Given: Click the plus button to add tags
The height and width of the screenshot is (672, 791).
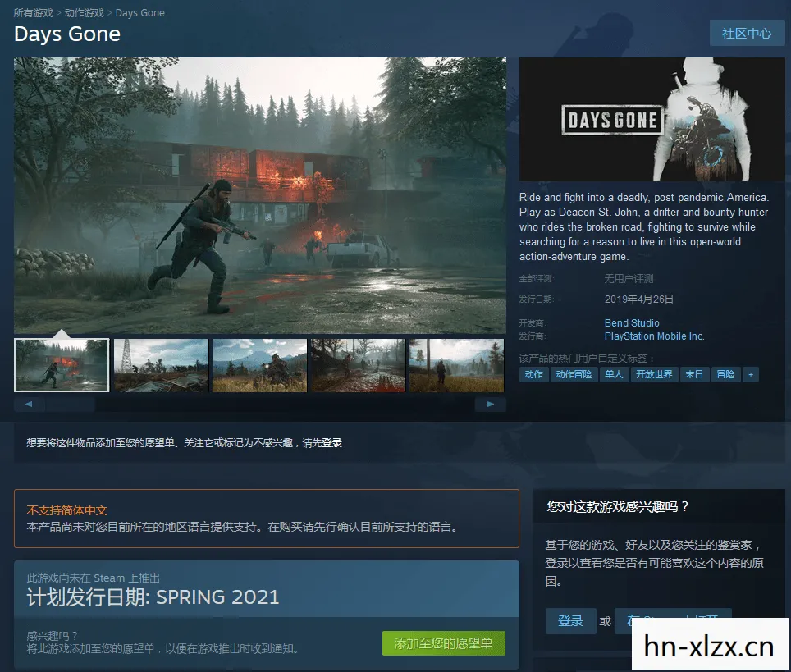Looking at the screenshot, I should tap(751, 374).
